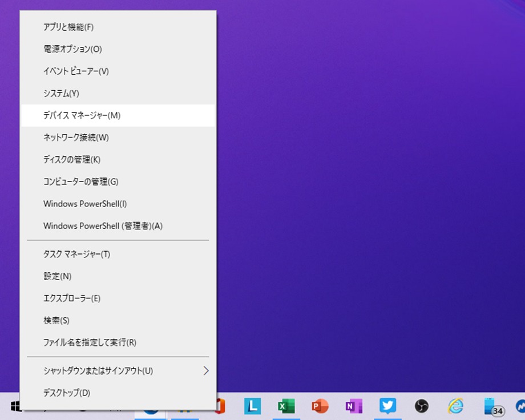Open ディスクの管理(K)
This screenshot has height=420, width=525.
[118, 159]
